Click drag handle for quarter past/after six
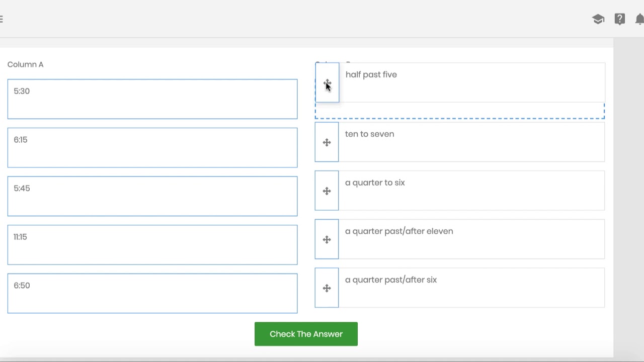 327,288
